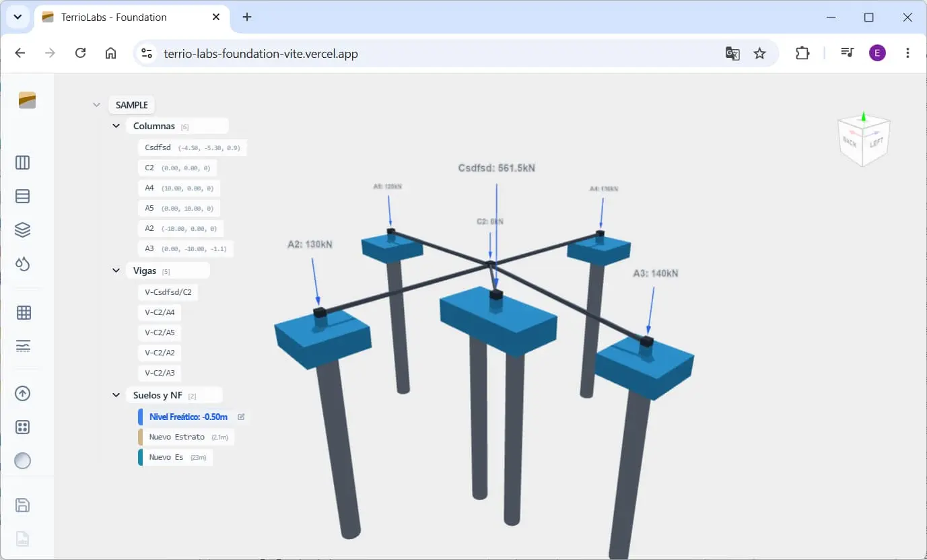The width and height of the screenshot is (927, 560).
Task: Click the browser reload icon
Action: pos(80,53)
